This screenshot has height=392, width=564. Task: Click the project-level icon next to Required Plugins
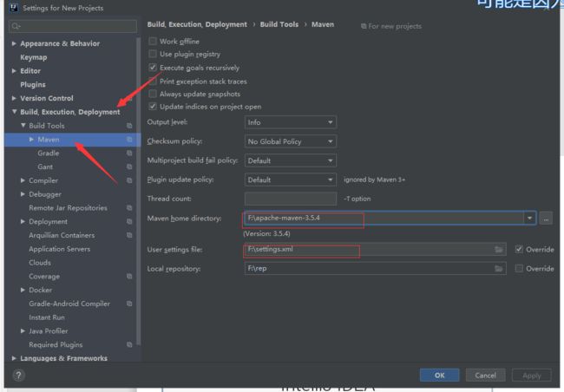pyautogui.click(x=129, y=344)
